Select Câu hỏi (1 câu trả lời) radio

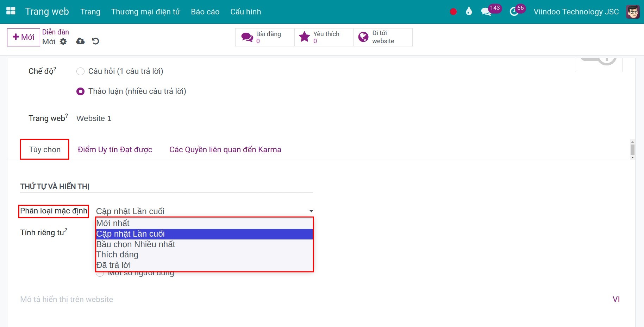click(x=80, y=71)
